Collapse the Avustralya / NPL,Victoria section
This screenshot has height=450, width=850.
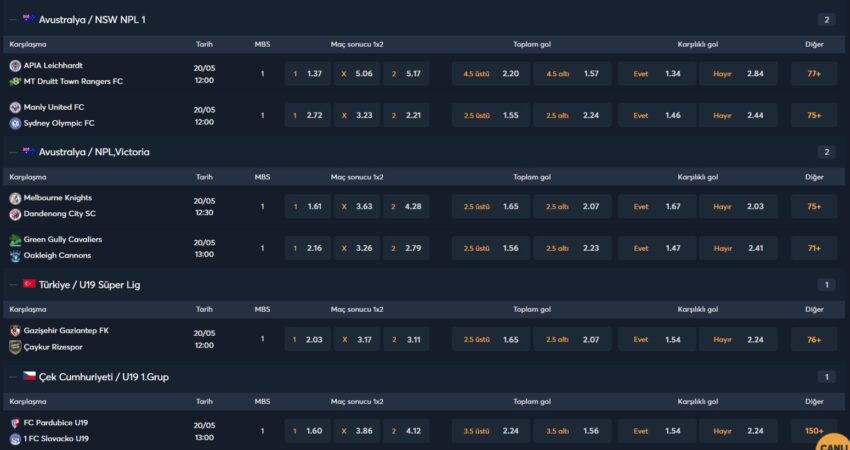(12, 152)
